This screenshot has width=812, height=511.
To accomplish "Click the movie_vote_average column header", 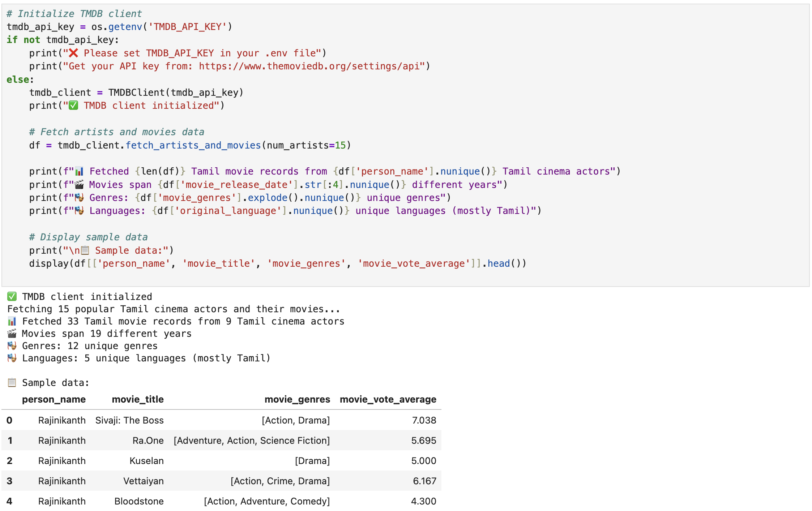I will (388, 399).
